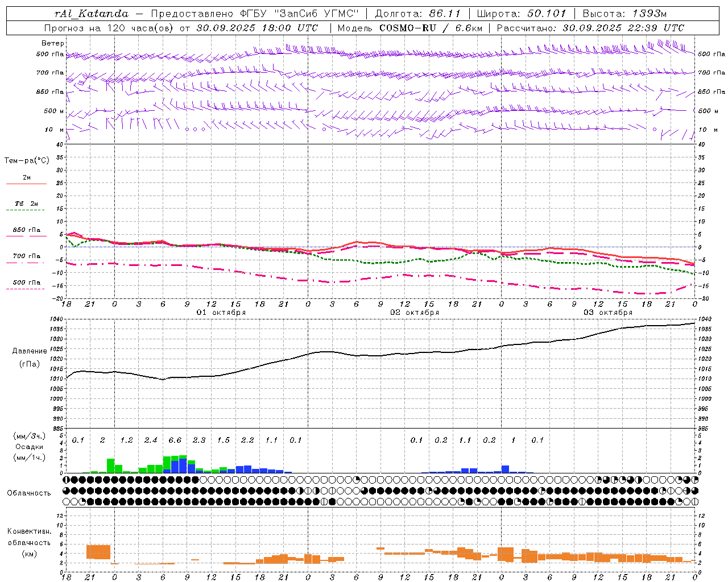Click the Td 2м dew point legend entry
Image resolution: width=728 pixels, height=582 pixels.
point(27,203)
